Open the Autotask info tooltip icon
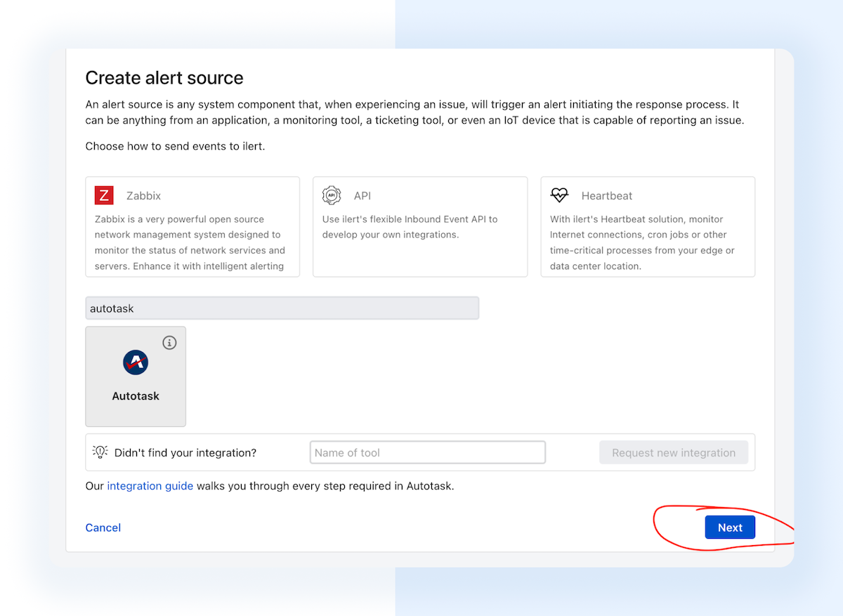This screenshot has width=843, height=616. [169, 342]
